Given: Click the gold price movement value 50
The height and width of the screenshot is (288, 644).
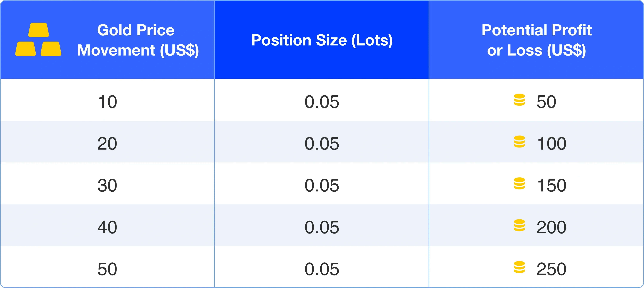Looking at the screenshot, I should (x=107, y=269).
